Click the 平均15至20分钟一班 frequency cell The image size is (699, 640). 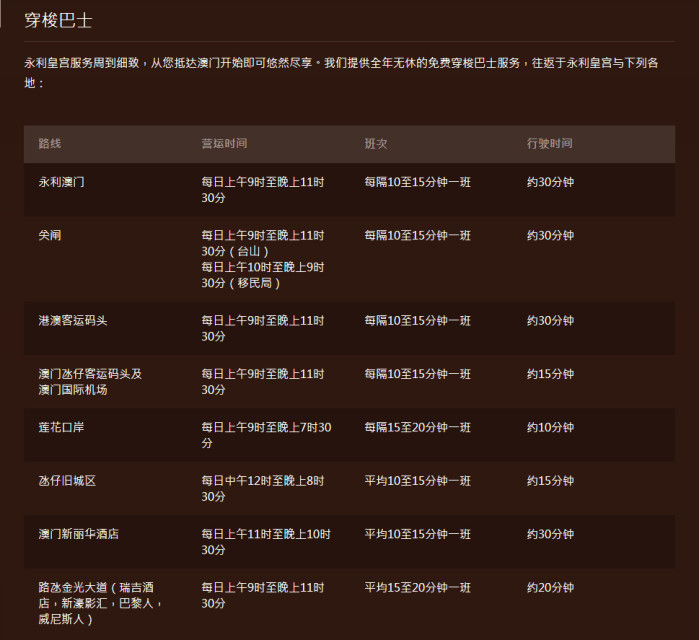(x=417, y=588)
